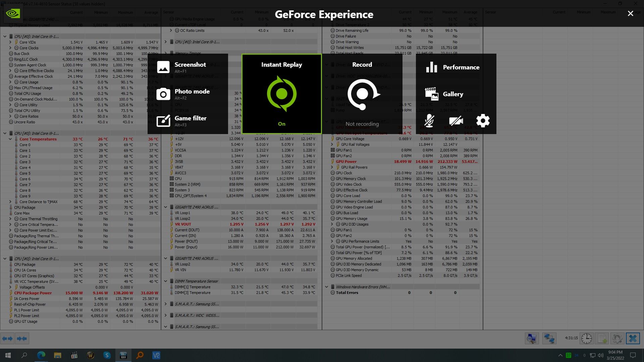Toggle the camera off icon

456,121
